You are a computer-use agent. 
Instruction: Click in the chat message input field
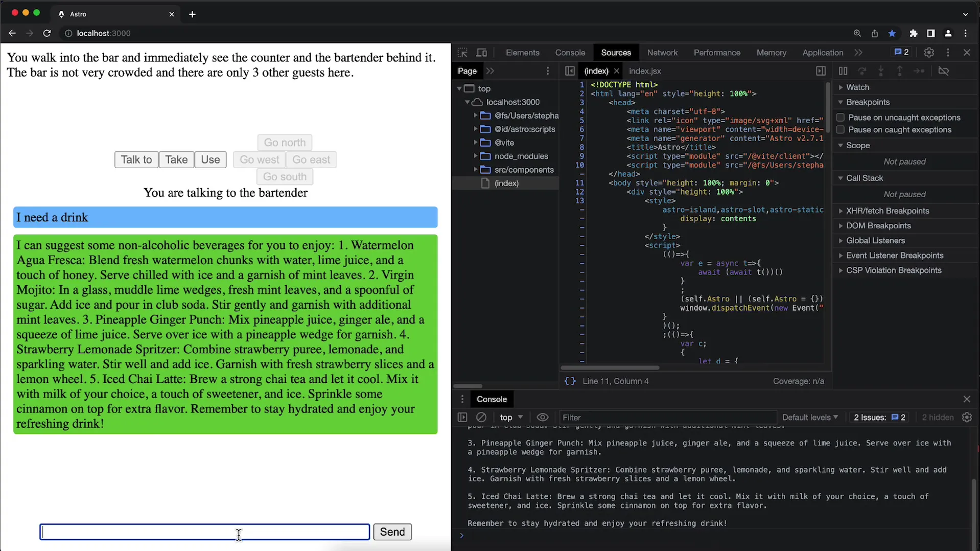click(x=205, y=532)
